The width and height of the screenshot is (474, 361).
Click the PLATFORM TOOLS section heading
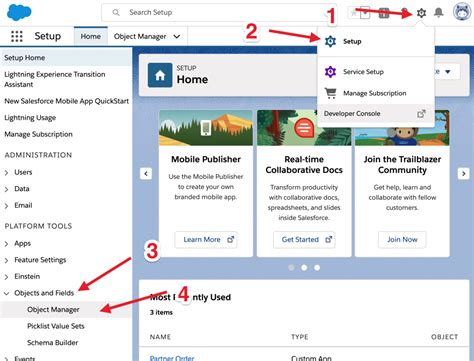pos(38,226)
